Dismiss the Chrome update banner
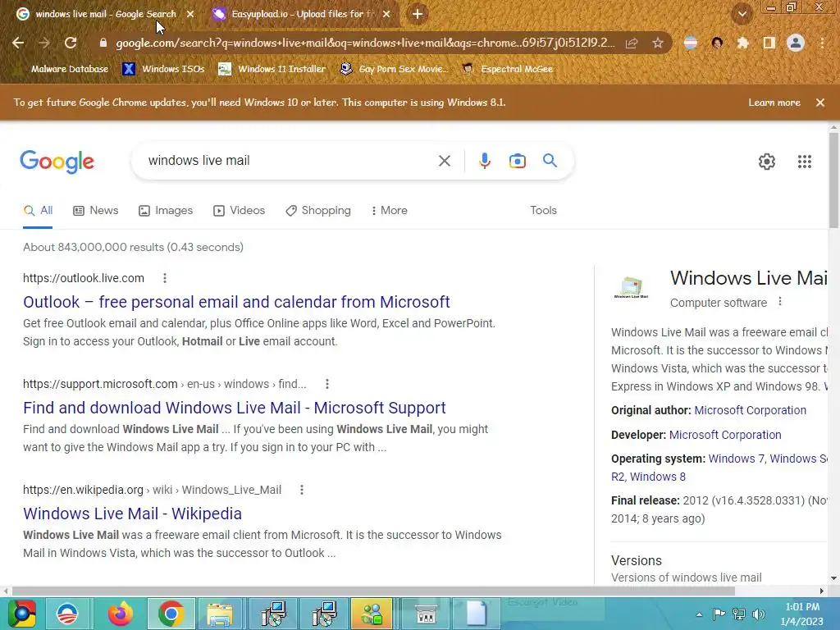This screenshot has height=630, width=840. [x=819, y=103]
